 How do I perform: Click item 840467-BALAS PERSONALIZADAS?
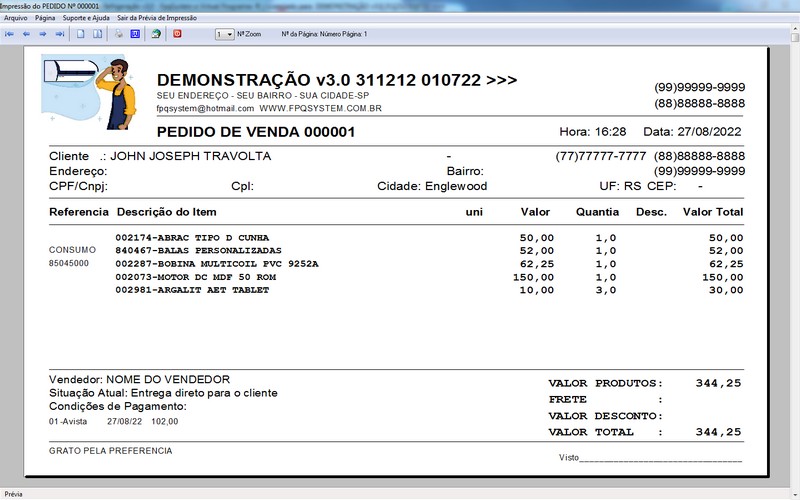[x=198, y=251]
